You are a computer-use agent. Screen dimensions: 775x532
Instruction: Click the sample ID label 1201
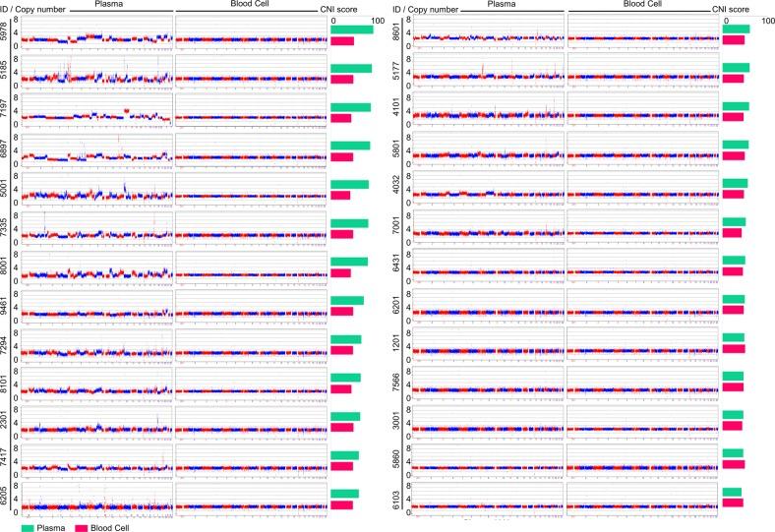pyautogui.click(x=396, y=343)
